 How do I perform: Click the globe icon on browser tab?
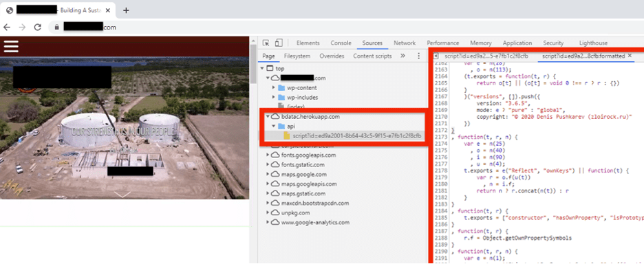pyautogui.click(x=10, y=11)
